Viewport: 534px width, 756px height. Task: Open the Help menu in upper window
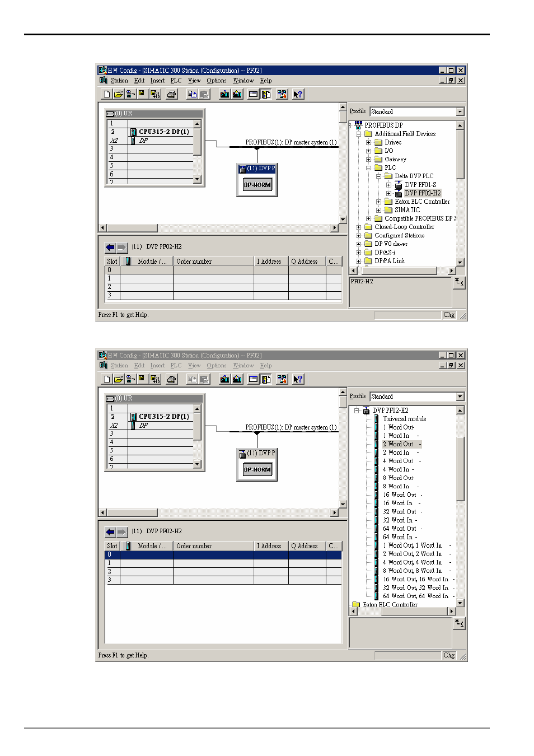pyautogui.click(x=266, y=81)
